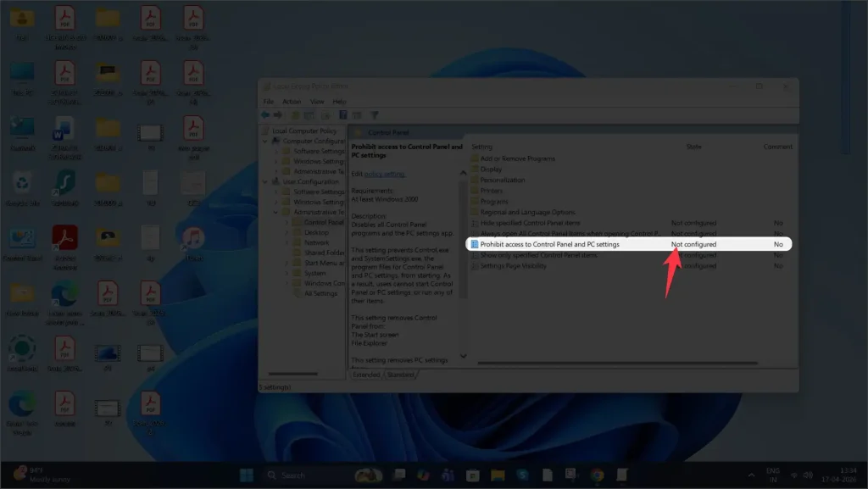The image size is (868, 489).
Task: Open the File menu
Action: (269, 101)
